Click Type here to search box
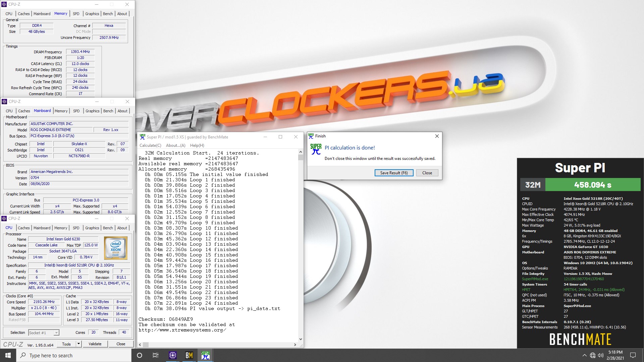 click(x=74, y=355)
